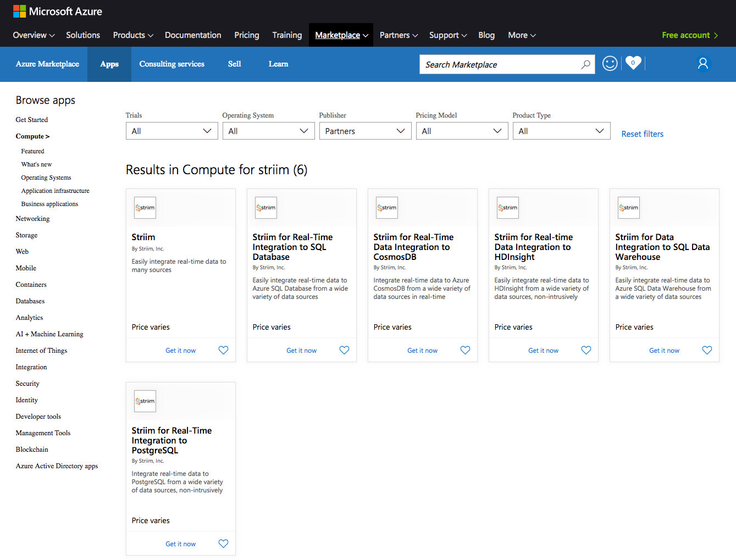Select the Apps tab
This screenshot has height=560, width=736.
coord(109,64)
